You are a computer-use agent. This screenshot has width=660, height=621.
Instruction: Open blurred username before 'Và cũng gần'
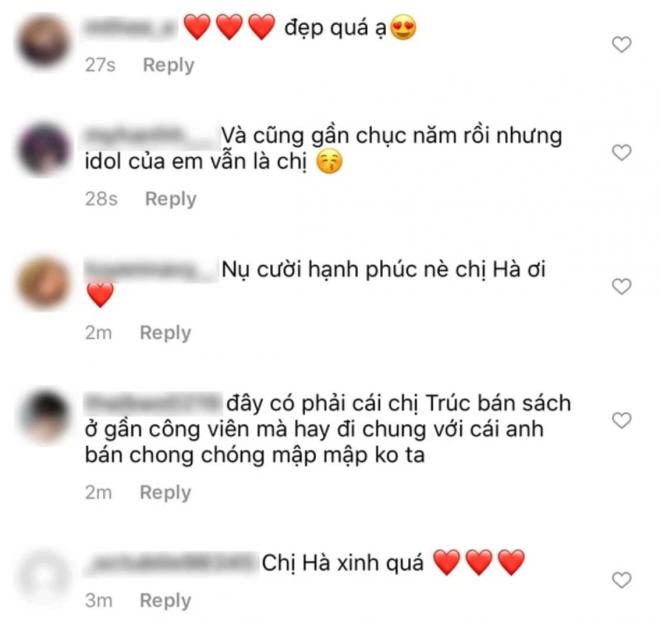coord(151,136)
